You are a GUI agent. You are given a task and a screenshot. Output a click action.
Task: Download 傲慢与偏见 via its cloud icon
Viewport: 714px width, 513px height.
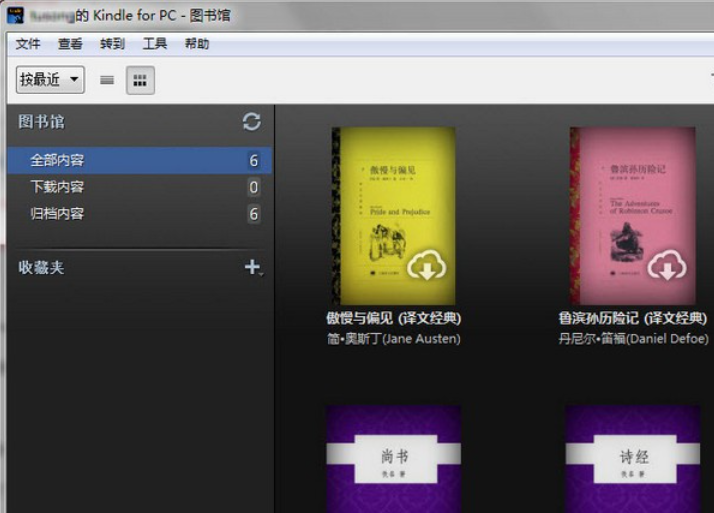(427, 265)
